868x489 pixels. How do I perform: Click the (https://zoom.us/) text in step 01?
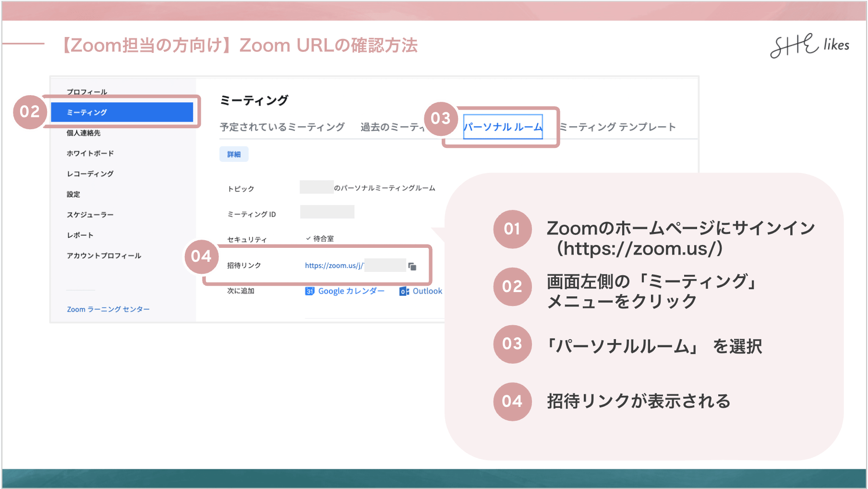(x=639, y=249)
